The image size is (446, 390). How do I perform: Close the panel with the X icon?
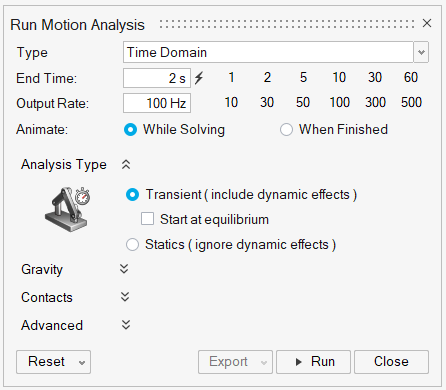point(427,23)
